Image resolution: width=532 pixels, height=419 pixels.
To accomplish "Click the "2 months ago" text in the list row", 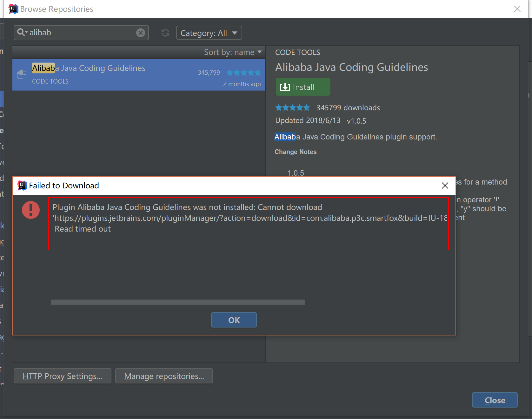I will (x=242, y=84).
